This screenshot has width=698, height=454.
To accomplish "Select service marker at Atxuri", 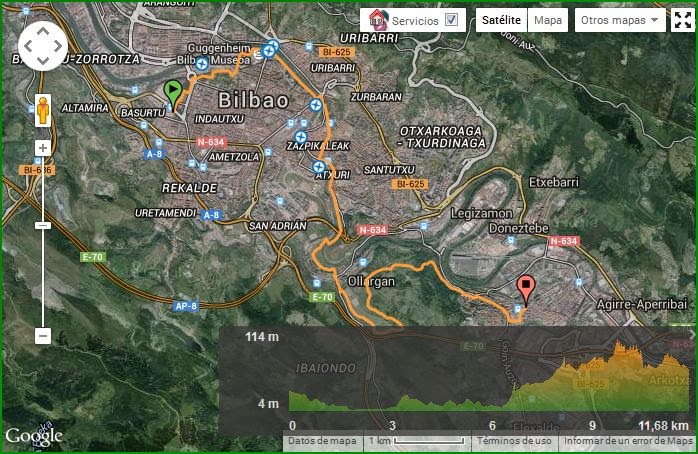I will (x=319, y=167).
